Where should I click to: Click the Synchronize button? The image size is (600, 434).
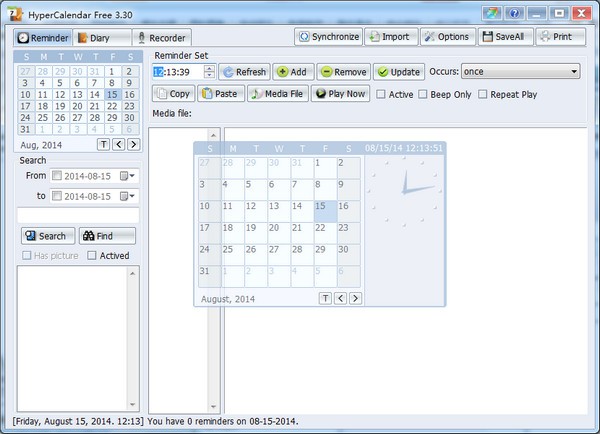pos(329,37)
